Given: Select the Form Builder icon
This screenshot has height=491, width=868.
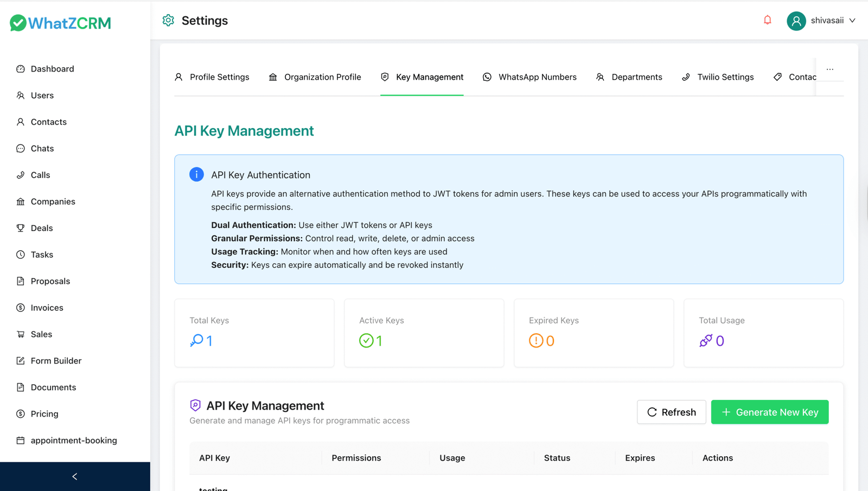Looking at the screenshot, I should [20, 360].
